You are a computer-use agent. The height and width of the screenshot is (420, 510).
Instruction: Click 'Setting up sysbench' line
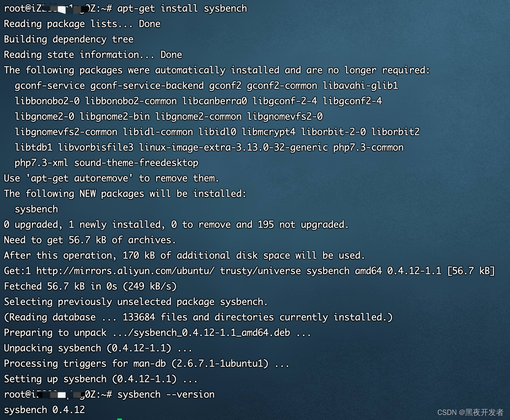point(101,379)
